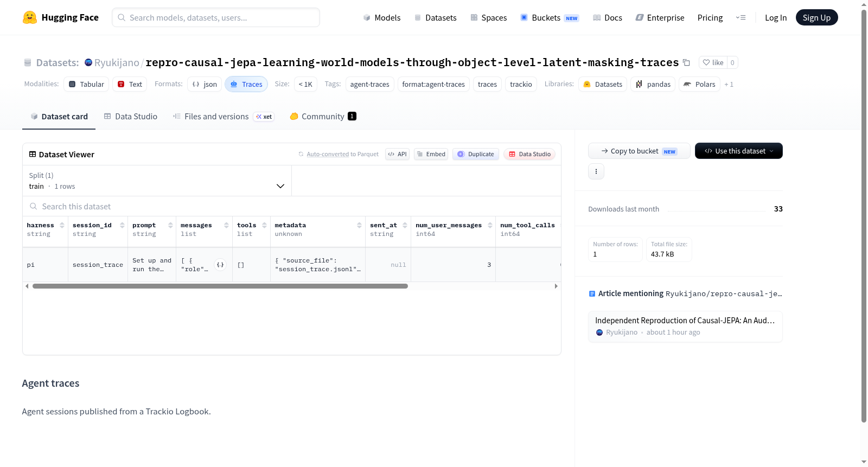
Task: Sort by num_user_messages column arrows
Action: 490,225
